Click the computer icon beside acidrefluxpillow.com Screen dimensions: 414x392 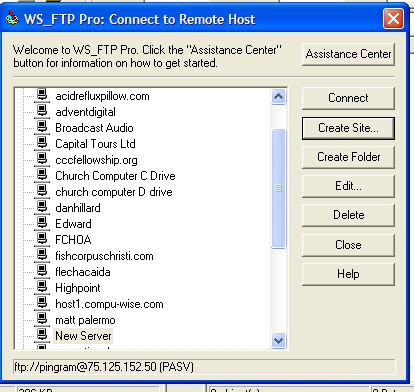42,95
